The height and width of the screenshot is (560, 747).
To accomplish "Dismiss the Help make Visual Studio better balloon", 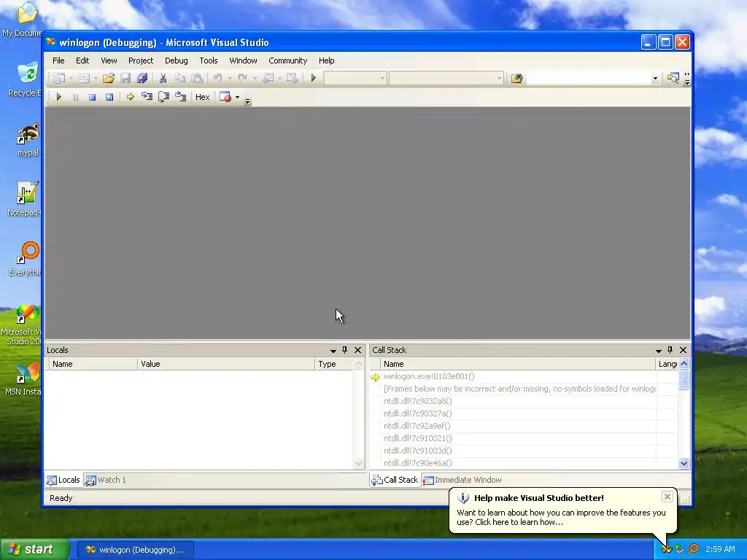I will pyautogui.click(x=667, y=497).
